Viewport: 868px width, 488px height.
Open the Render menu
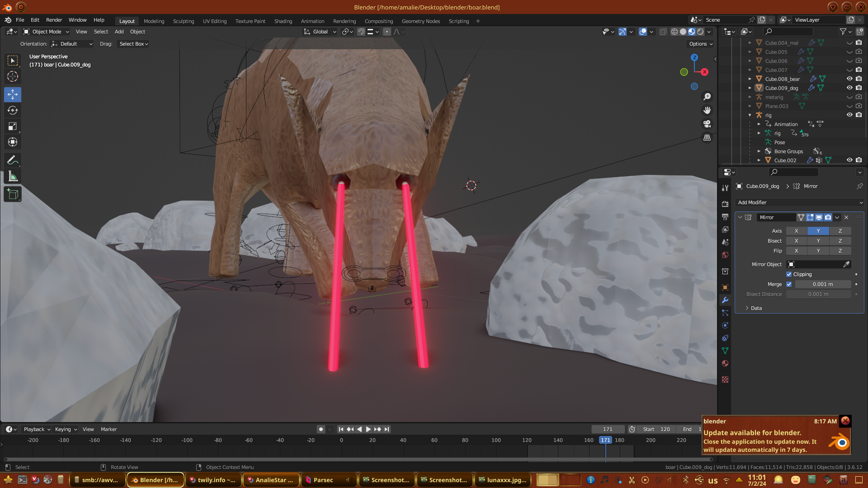tap(54, 20)
